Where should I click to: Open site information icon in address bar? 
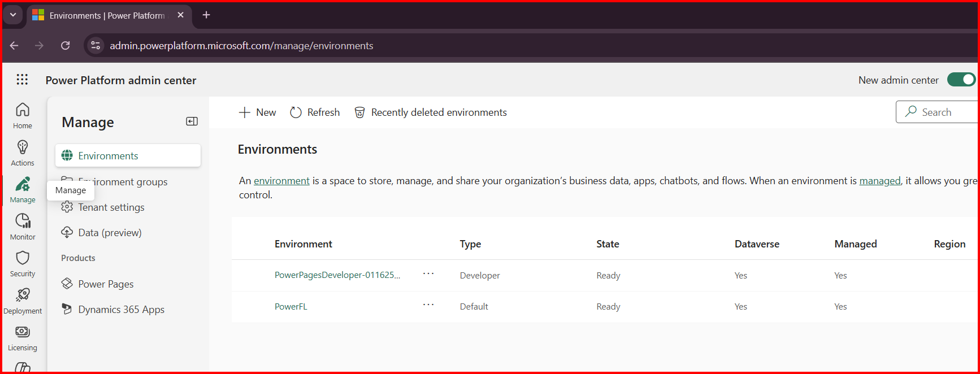coord(96,46)
